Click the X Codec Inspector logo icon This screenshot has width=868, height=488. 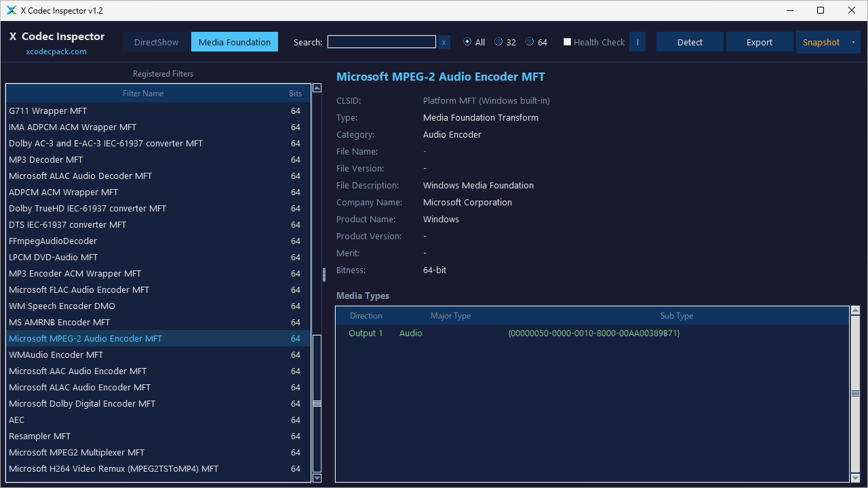pyautogui.click(x=11, y=11)
